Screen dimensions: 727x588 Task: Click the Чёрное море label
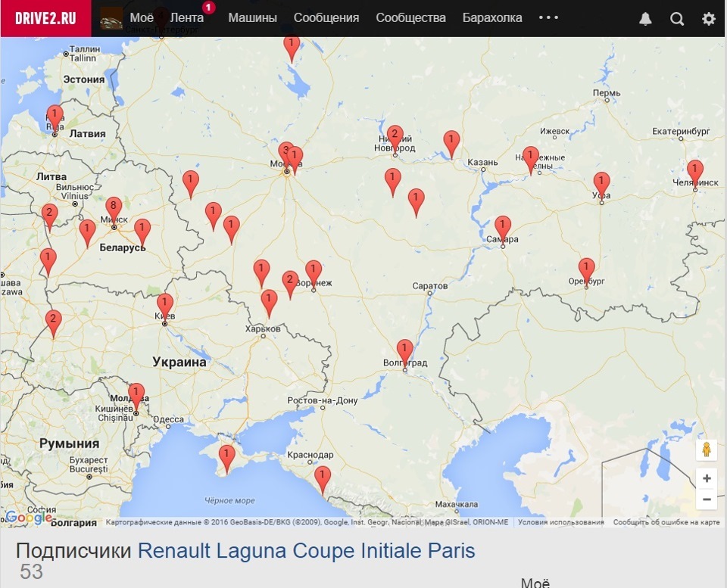pos(229,500)
